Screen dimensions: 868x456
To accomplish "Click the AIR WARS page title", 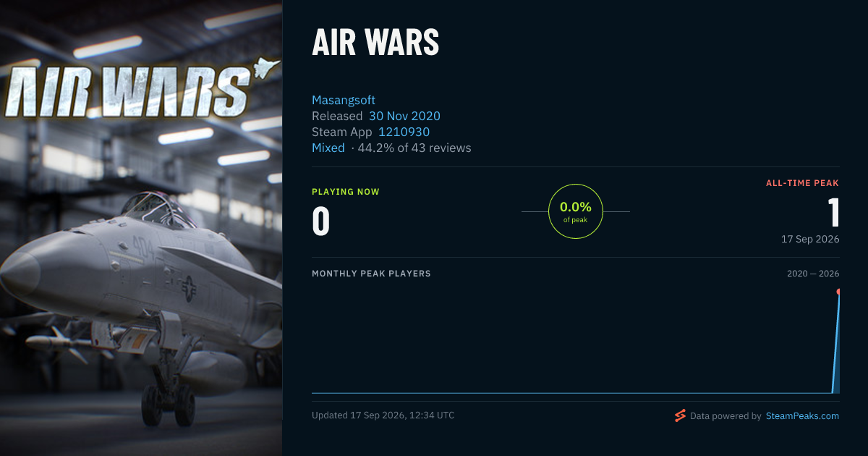I will click(x=375, y=43).
